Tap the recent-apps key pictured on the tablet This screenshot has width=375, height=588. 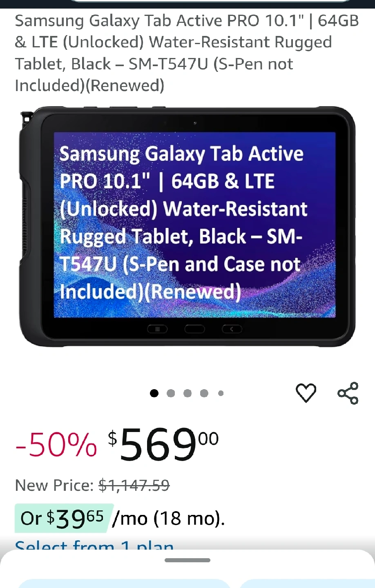tap(157, 329)
